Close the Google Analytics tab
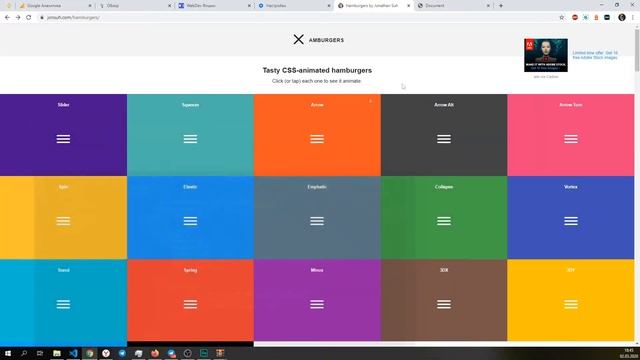640x360 pixels. click(x=90, y=6)
